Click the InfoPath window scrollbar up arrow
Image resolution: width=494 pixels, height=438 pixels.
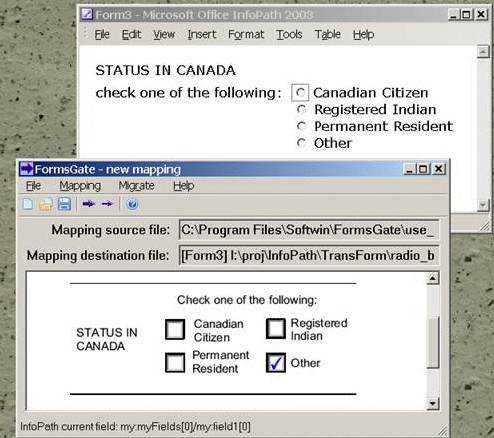(x=483, y=52)
